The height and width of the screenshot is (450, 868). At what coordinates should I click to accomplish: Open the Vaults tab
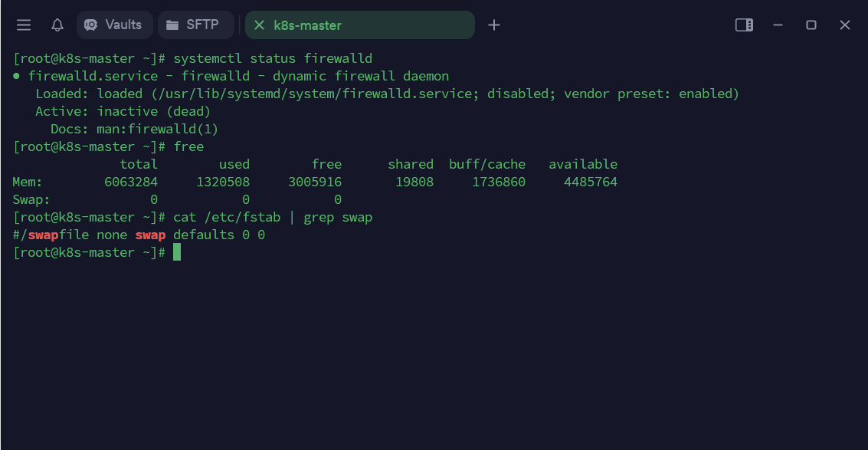click(x=114, y=25)
